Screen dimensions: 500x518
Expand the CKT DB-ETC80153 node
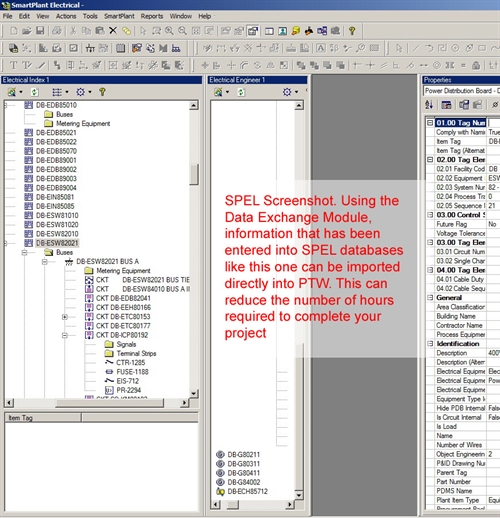pos(65,317)
